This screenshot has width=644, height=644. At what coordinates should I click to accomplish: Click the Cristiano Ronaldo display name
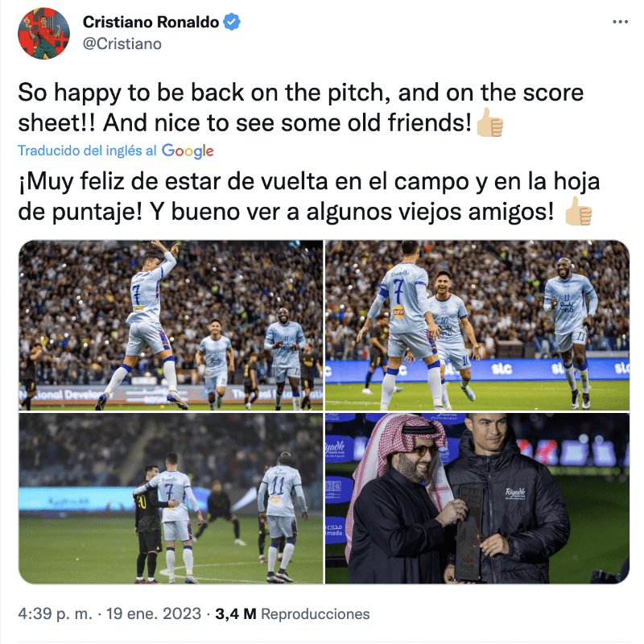tap(151, 22)
